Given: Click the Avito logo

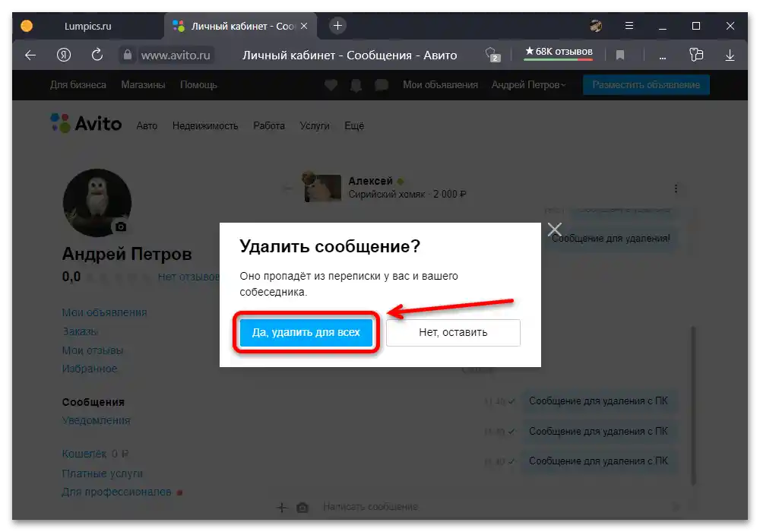Looking at the screenshot, I should [x=86, y=124].
